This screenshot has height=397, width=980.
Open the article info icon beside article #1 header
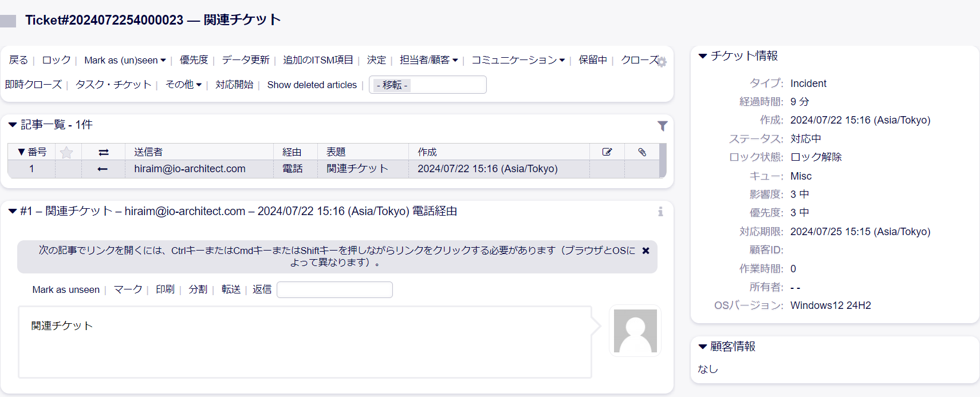[660, 212]
